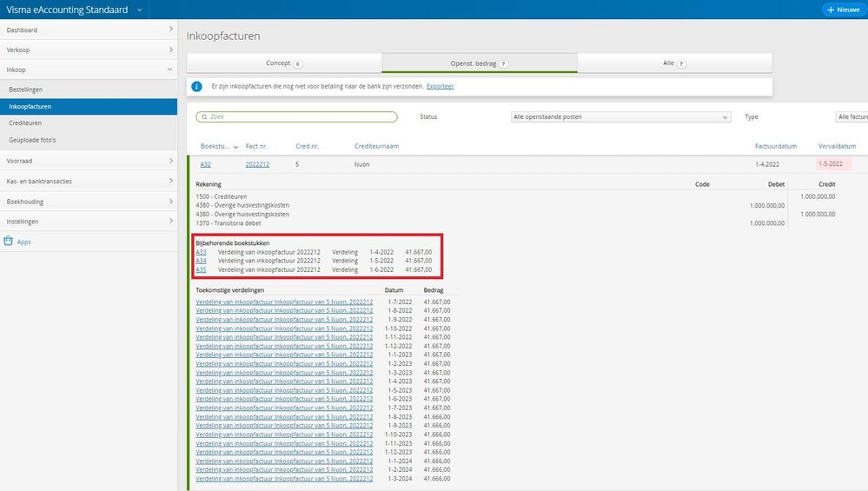This screenshot has width=868, height=491.
Task: Open the future Verdeling dated 1-12-2022
Action: [x=284, y=346]
